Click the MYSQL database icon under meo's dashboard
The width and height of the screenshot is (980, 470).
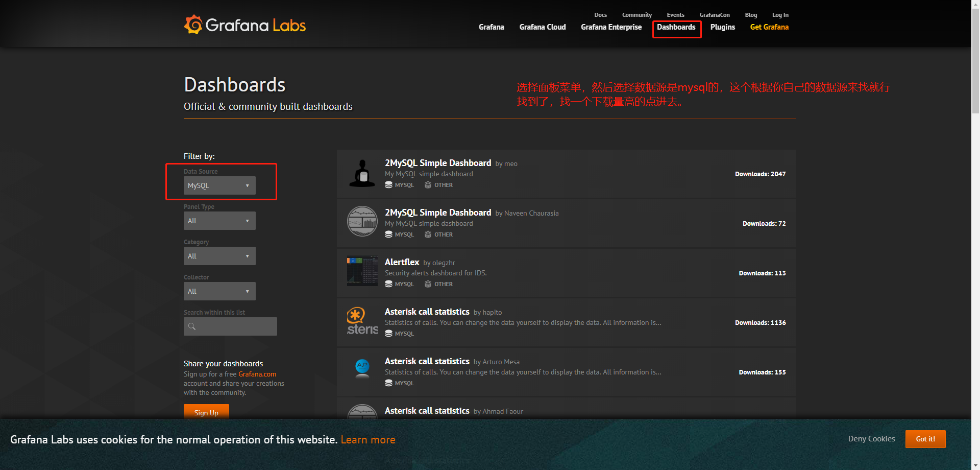(x=389, y=185)
